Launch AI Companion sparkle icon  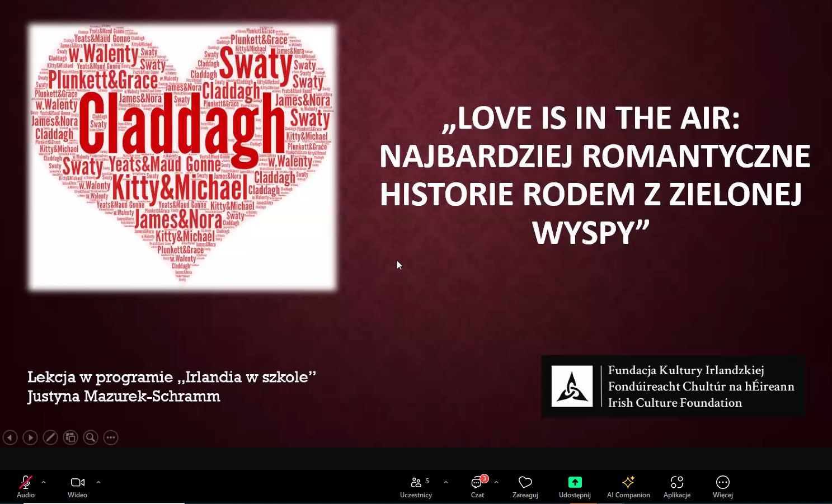[628, 482]
